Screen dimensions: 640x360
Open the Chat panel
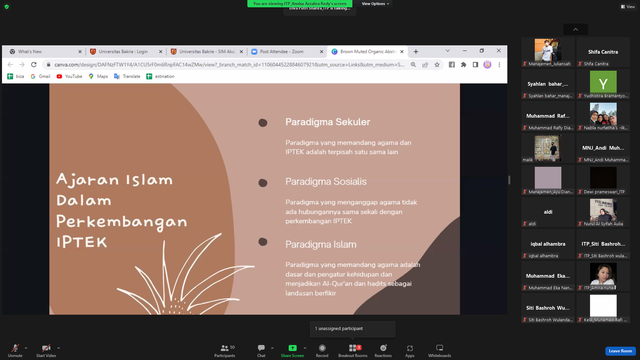click(261, 350)
